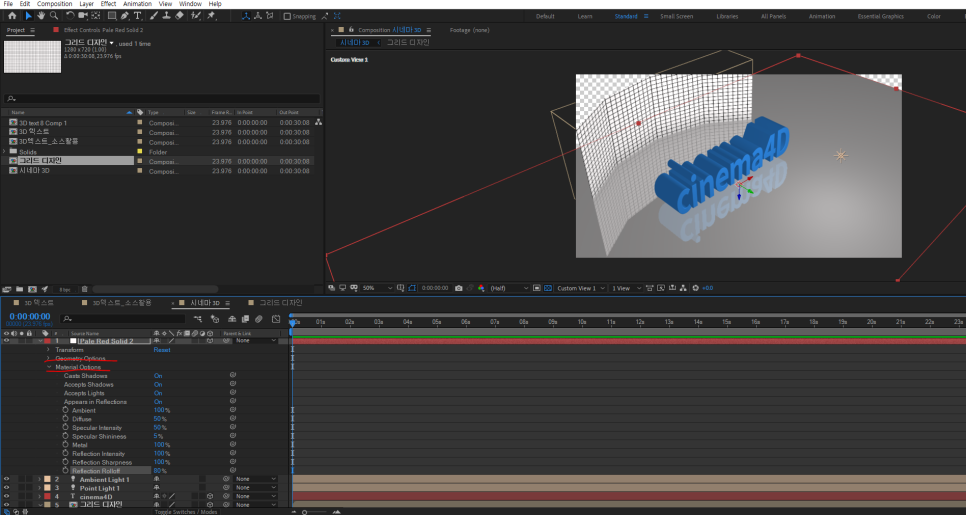
Task: Select the Eraser tool
Action: click(x=179, y=16)
